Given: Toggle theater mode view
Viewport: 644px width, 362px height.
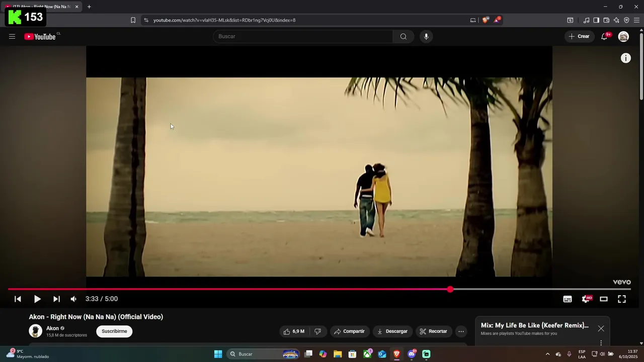Looking at the screenshot, I should point(604,299).
